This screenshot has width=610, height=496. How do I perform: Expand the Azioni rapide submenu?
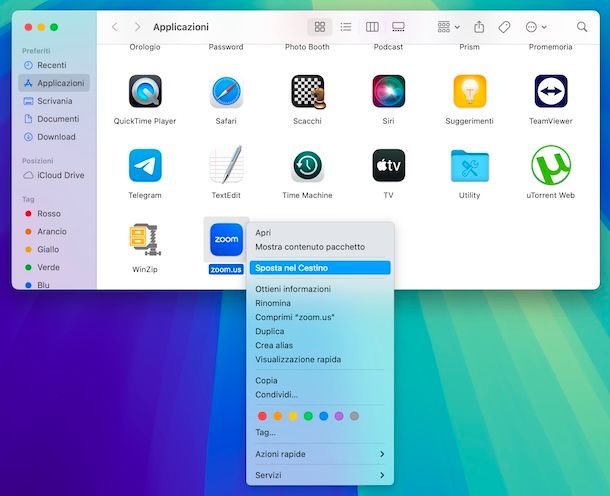click(x=320, y=454)
